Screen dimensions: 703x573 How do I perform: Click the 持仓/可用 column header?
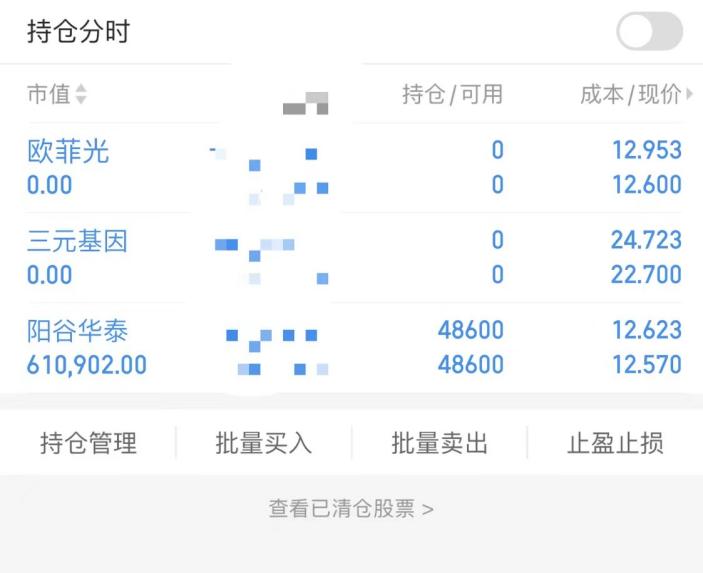452,94
